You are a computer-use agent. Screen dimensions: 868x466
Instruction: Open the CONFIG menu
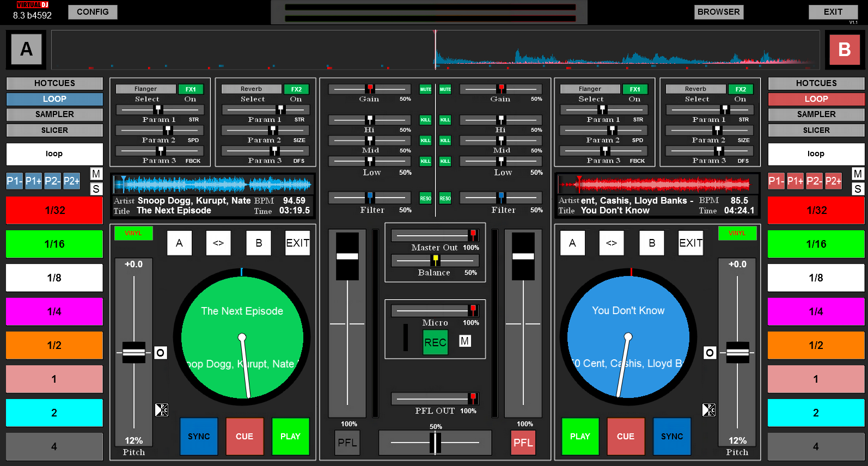click(93, 12)
